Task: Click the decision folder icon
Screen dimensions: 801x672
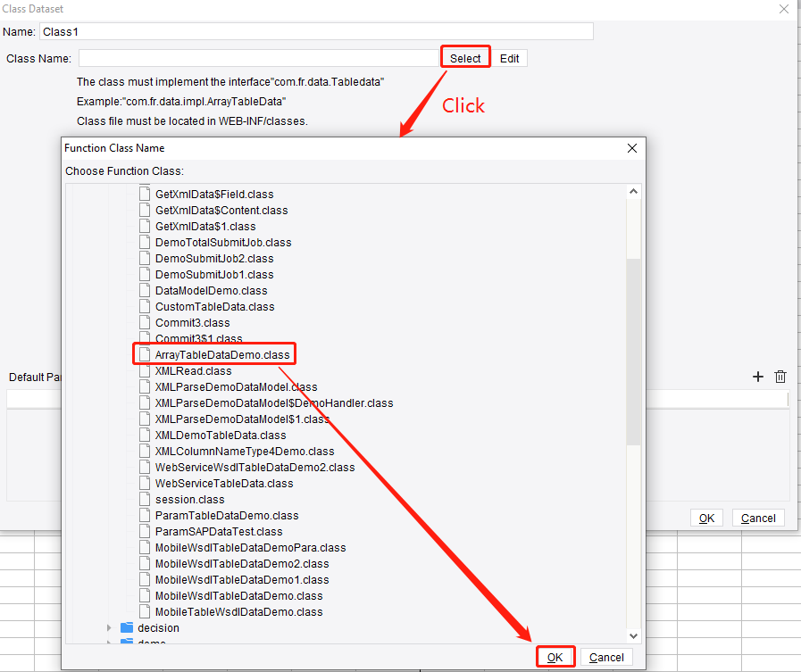Action: [126, 627]
